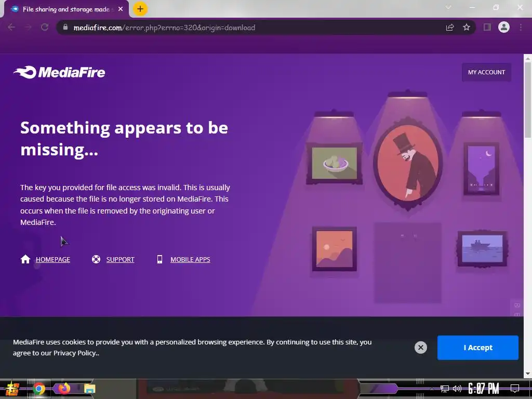Screen dimensions: 532x399
Task: Open the Chrome three-dot menu
Action: tap(521, 28)
